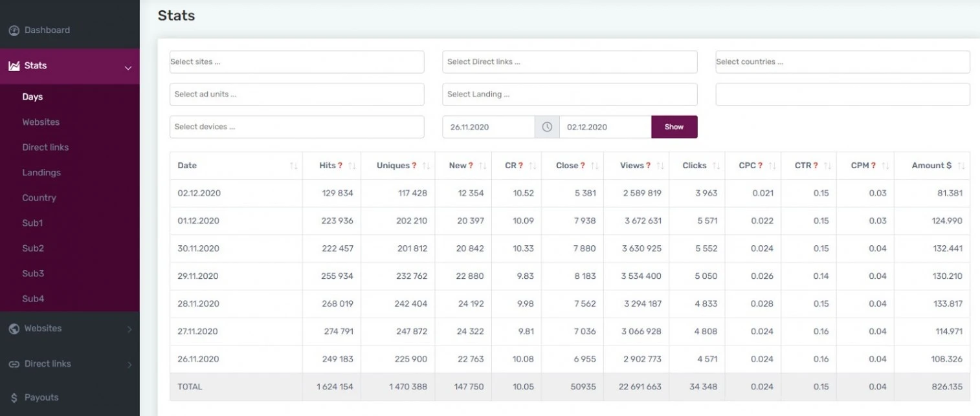Image resolution: width=980 pixels, height=416 pixels.
Task: Click the Hits column help question mark
Action: click(x=340, y=166)
